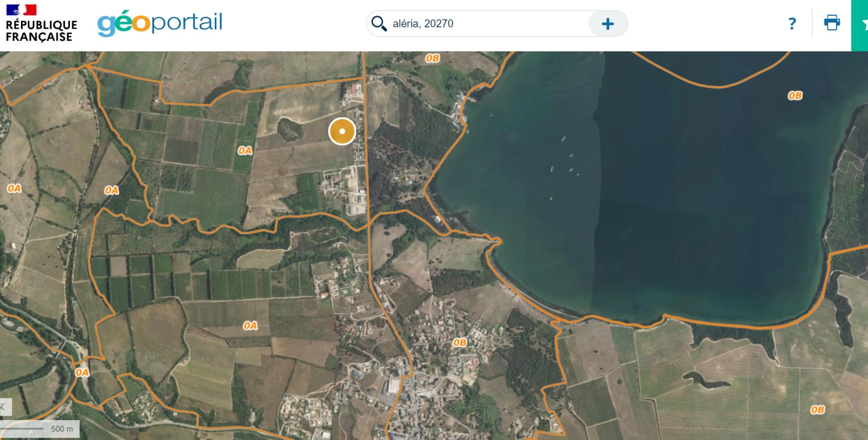Click the OA label beside the river bend
Image resolution: width=868 pixels, height=440 pixels.
coord(82,372)
